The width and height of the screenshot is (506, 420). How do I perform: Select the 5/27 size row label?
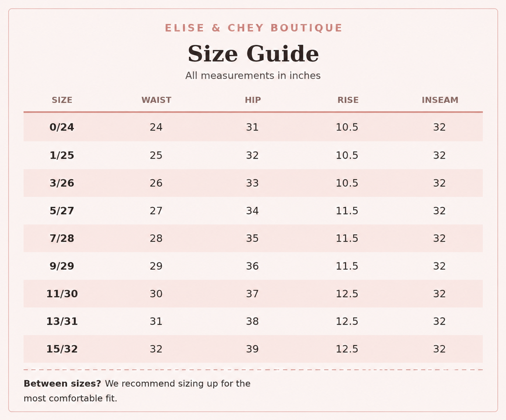62,211
